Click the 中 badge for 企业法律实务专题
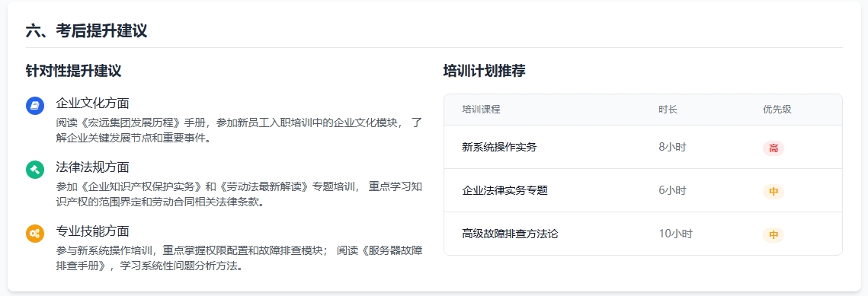This screenshot has width=868, height=296. [x=774, y=192]
